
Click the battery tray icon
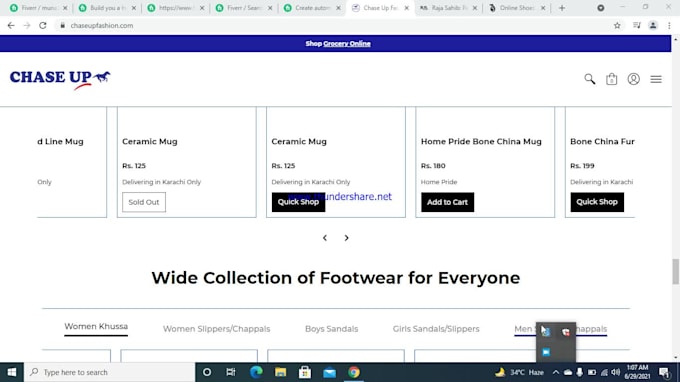592,372
